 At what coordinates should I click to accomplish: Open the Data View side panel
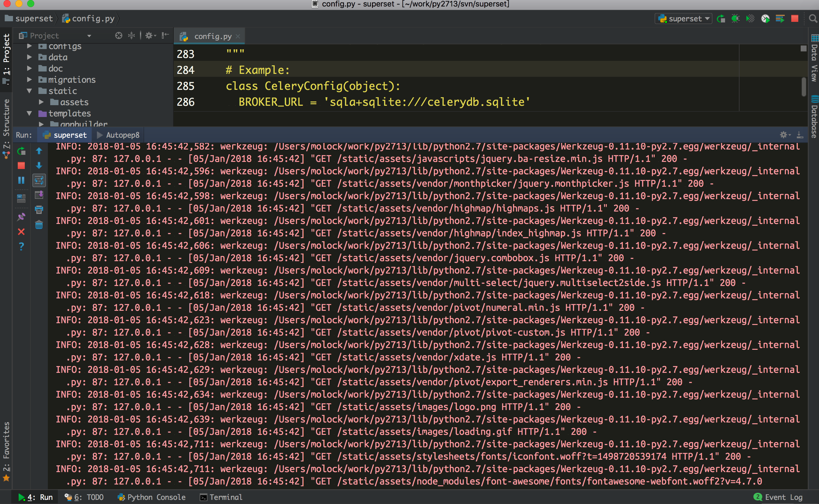(814, 58)
